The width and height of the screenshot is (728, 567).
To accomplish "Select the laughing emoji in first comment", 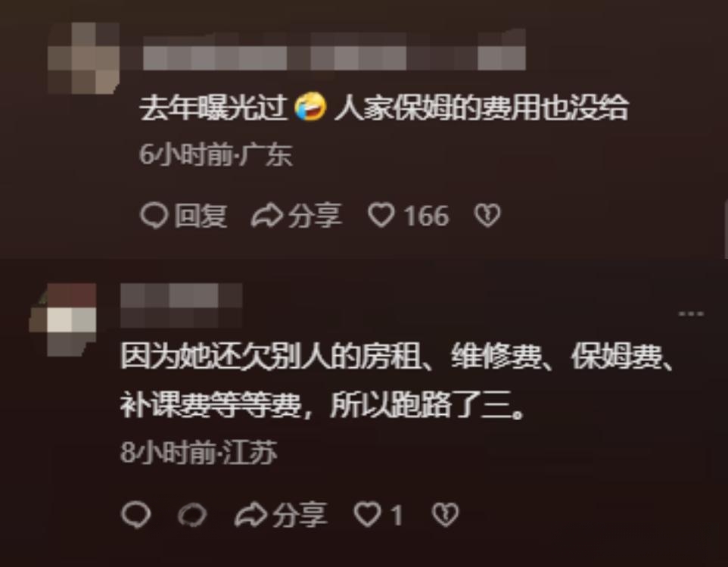I will click(310, 107).
